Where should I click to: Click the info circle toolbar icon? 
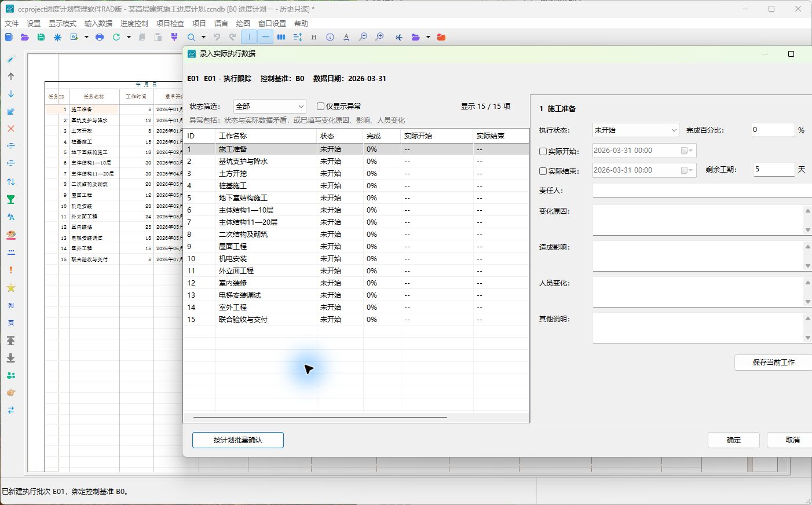point(330,37)
